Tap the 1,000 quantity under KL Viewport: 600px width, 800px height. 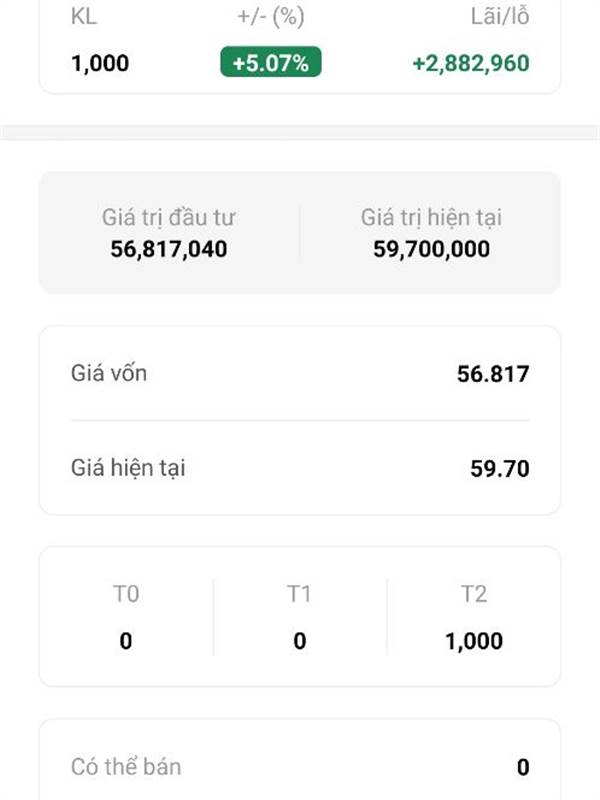coord(100,63)
